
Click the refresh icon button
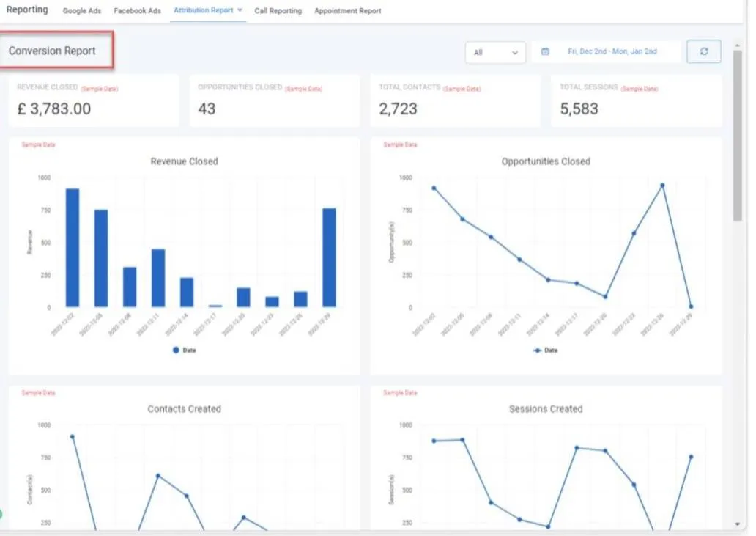(x=704, y=51)
